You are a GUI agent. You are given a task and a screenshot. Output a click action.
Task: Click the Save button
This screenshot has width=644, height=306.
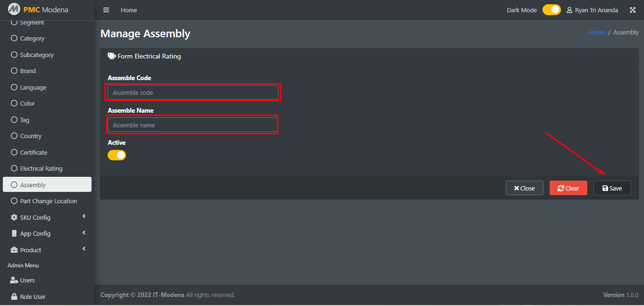(612, 188)
